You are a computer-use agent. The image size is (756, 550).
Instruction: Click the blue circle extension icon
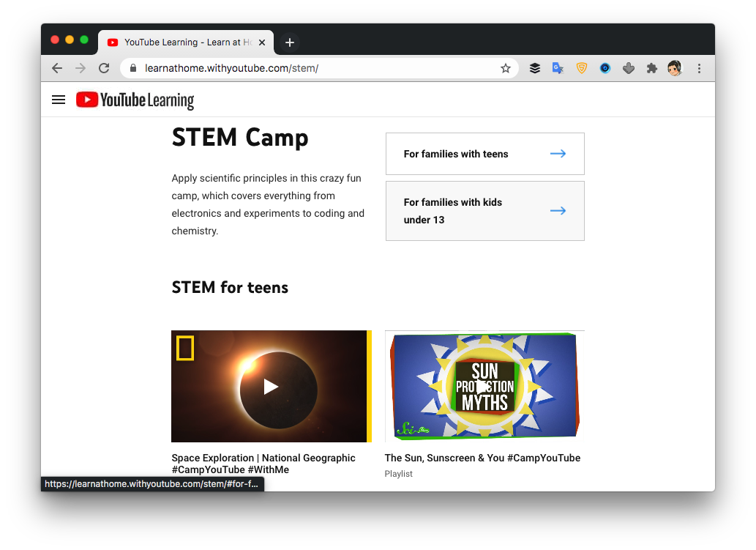tap(605, 69)
